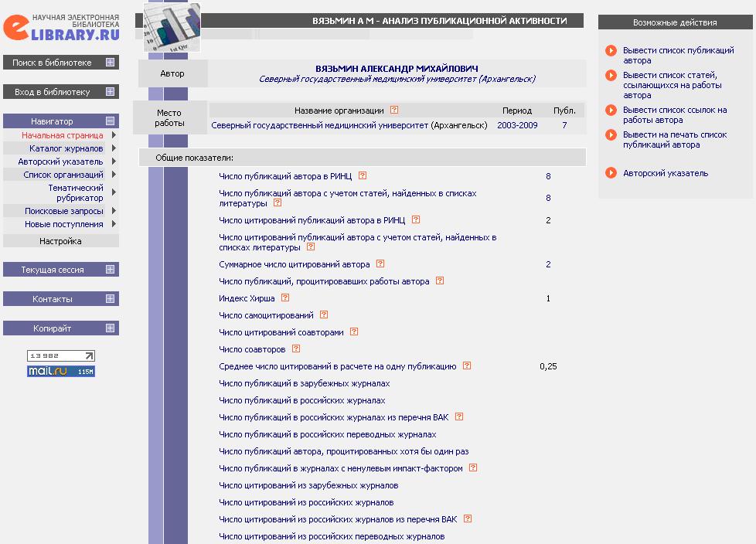Expand the Копирайт panel

pyautogui.click(x=110, y=328)
